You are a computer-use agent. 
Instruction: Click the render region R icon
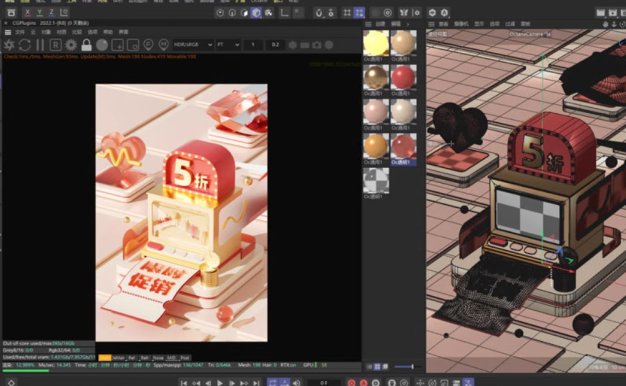(55, 45)
